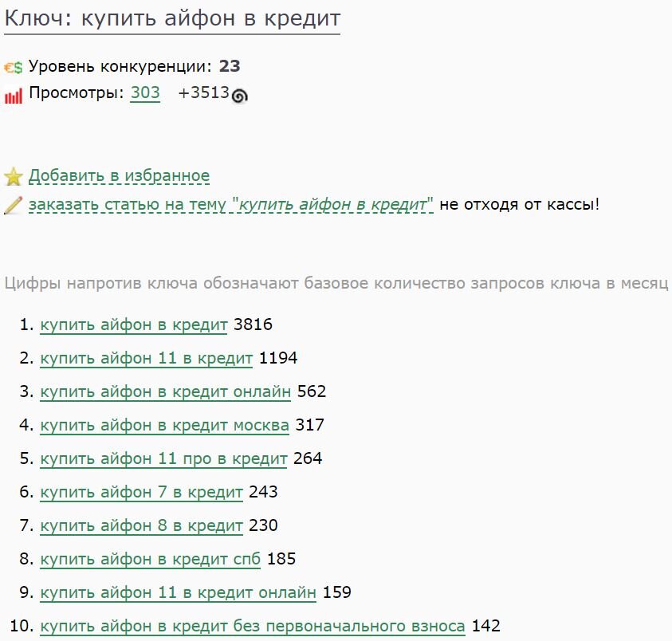Click the pencil order article icon
Image resolution: width=672 pixels, height=641 pixels.
tap(13, 205)
